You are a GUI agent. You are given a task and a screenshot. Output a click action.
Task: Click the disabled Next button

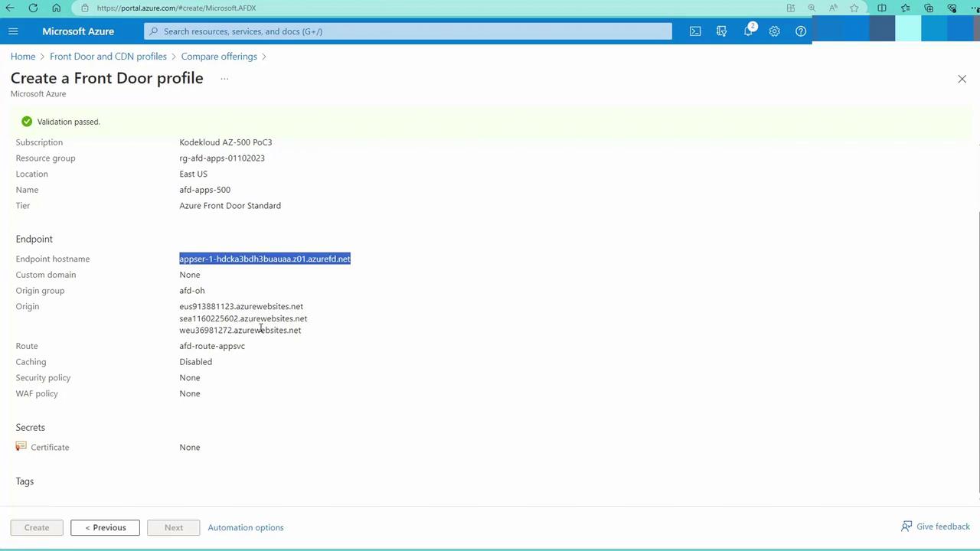[x=174, y=527]
